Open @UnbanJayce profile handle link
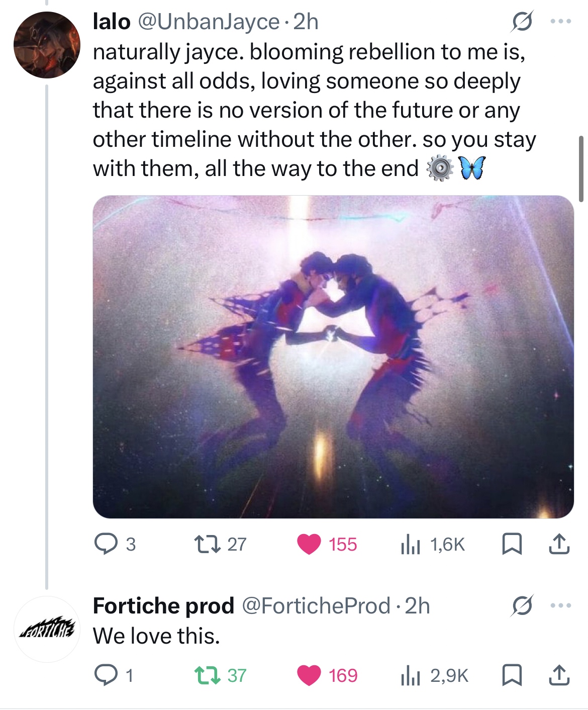 pos(208,22)
